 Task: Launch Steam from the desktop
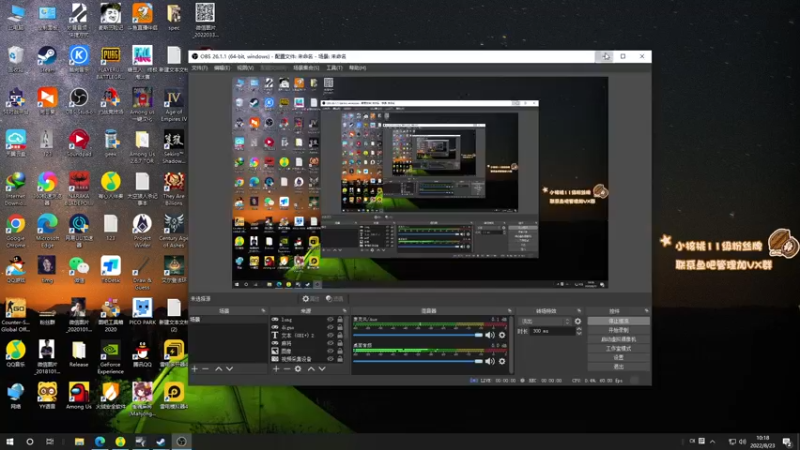click(x=47, y=59)
